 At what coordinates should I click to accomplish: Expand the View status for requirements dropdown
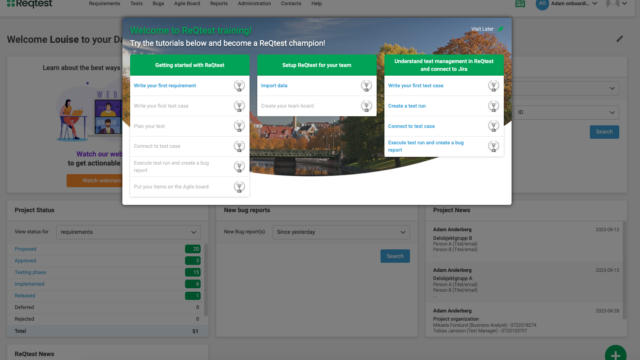click(x=128, y=232)
